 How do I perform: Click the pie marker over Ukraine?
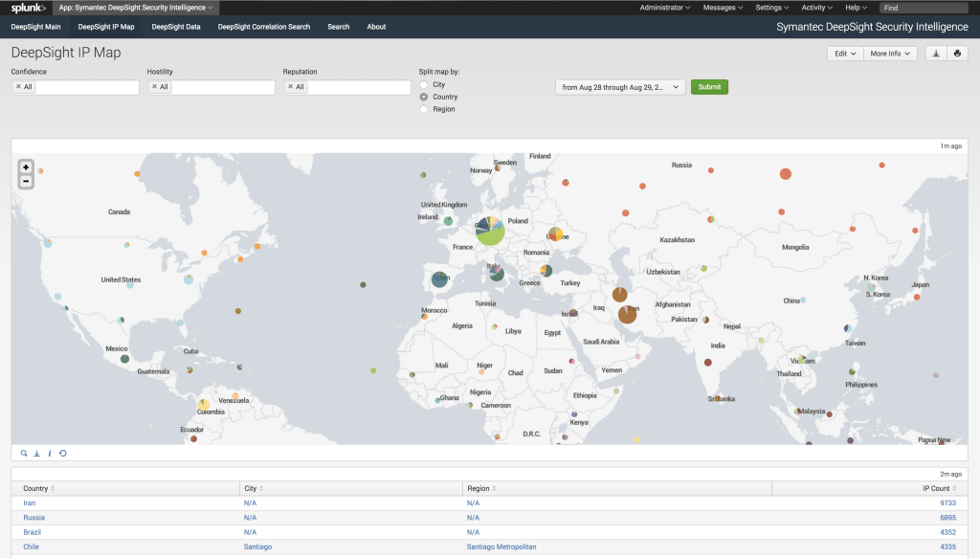(x=555, y=234)
